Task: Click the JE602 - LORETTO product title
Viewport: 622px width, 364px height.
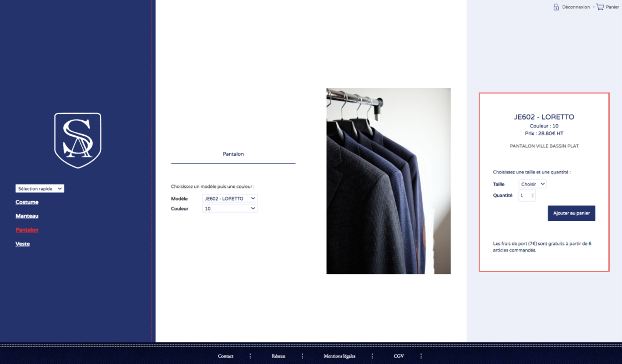Action: click(x=544, y=117)
